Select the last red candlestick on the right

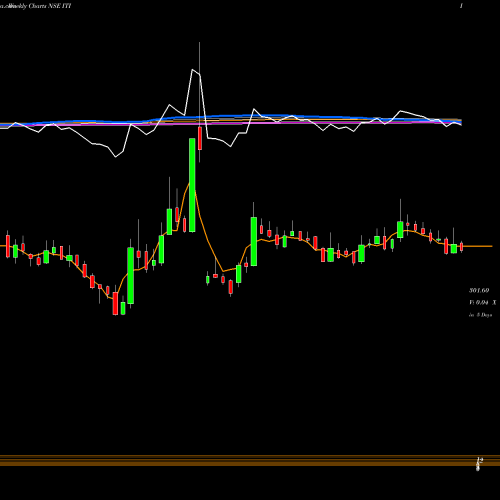click(462, 247)
